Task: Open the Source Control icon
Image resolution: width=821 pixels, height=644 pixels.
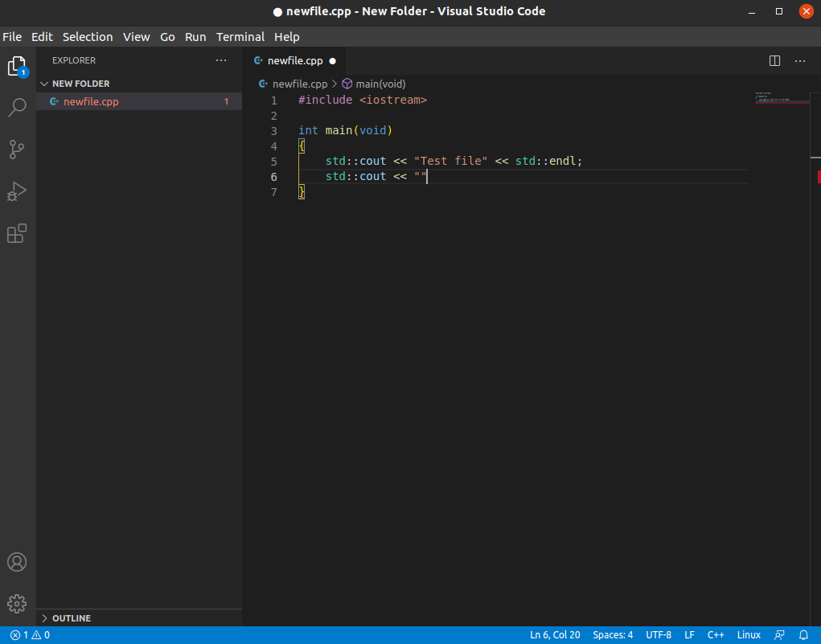Action: pos(17,150)
